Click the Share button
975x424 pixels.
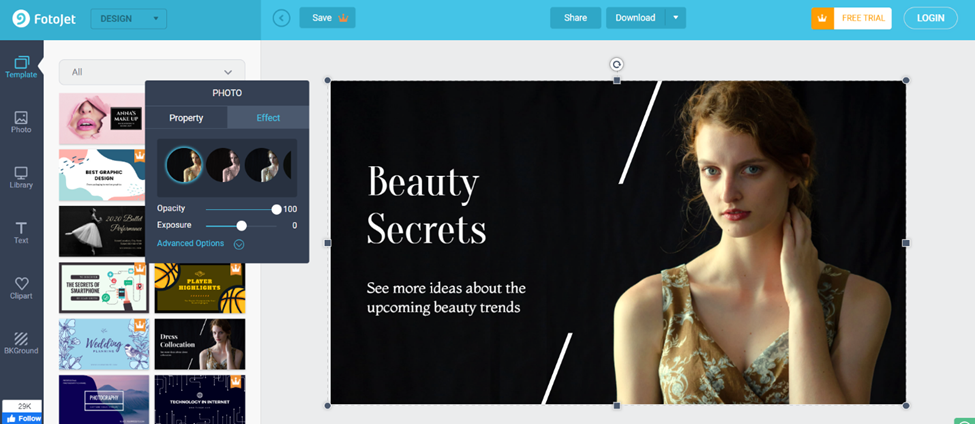point(575,18)
